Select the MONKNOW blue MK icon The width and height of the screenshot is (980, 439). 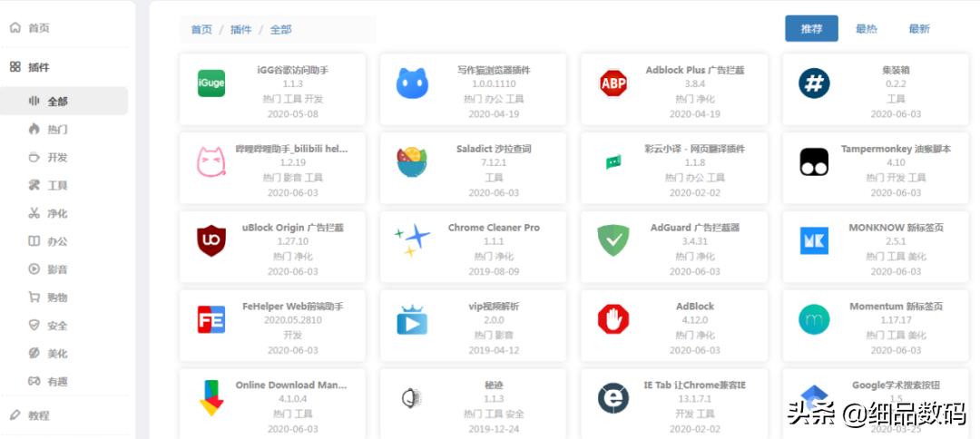(814, 241)
